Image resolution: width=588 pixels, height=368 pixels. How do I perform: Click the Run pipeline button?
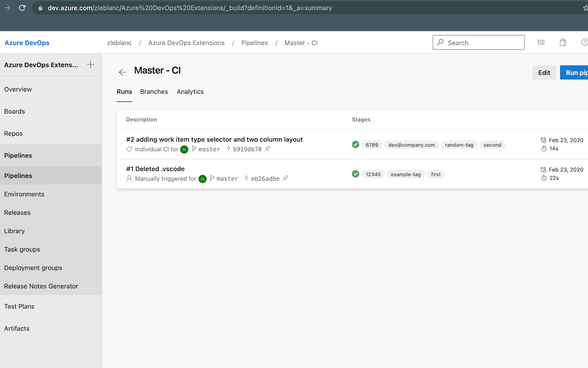pos(574,73)
